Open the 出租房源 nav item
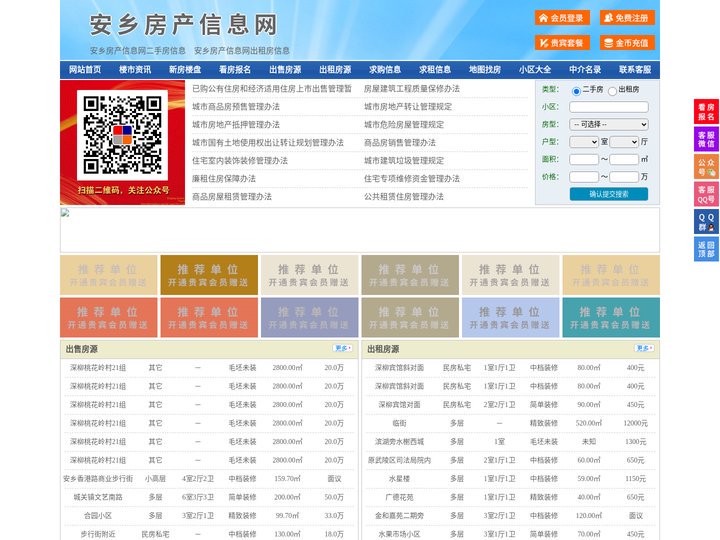The width and height of the screenshot is (720, 540). [335, 70]
